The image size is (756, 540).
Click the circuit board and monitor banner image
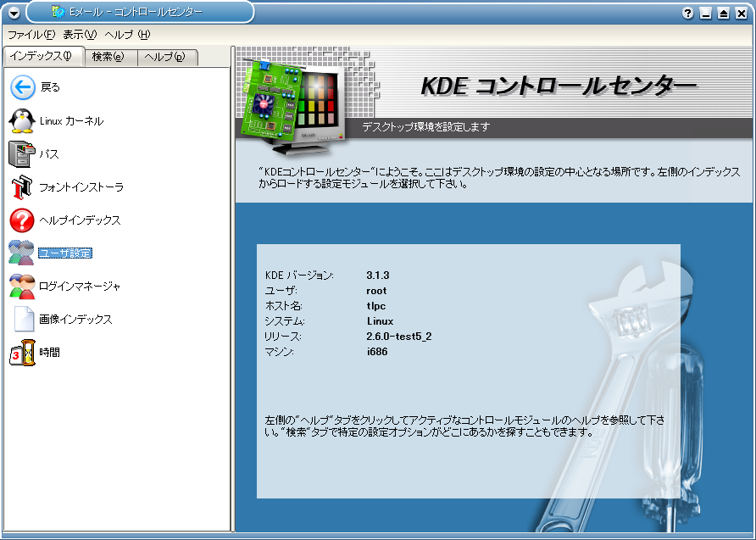[293, 107]
